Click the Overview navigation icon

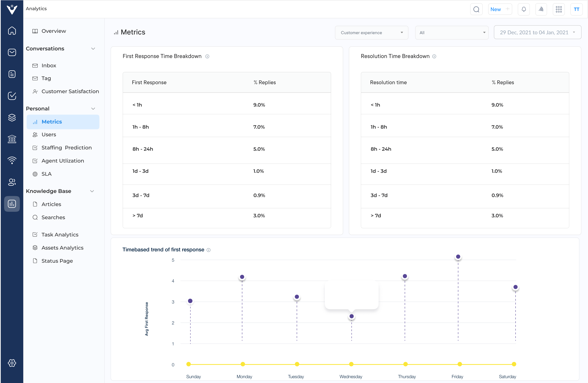[35, 31]
